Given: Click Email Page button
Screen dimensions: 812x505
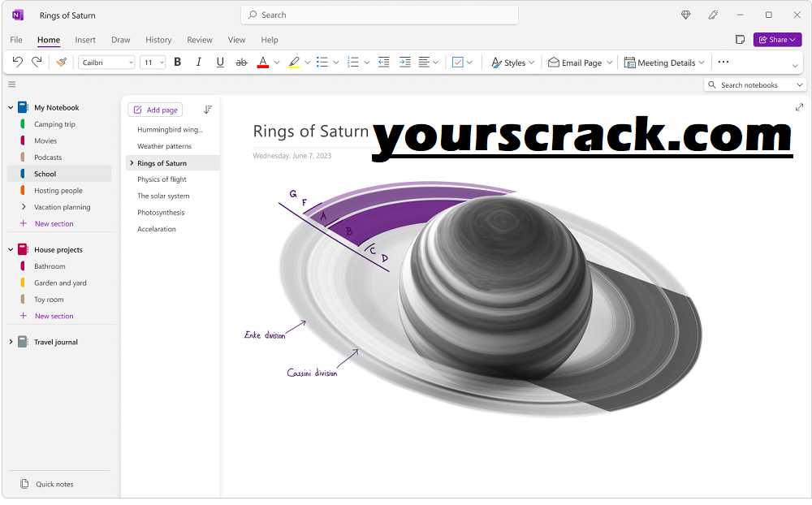Looking at the screenshot, I should (575, 63).
